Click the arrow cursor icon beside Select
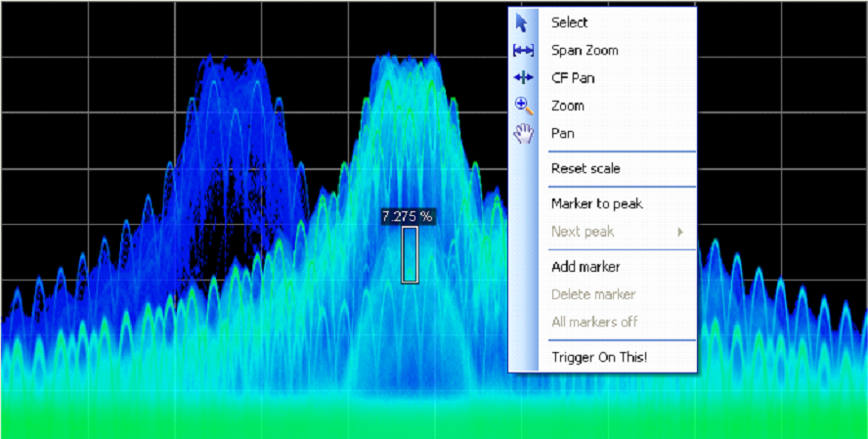Screen dimensions: 868x439 [523, 22]
